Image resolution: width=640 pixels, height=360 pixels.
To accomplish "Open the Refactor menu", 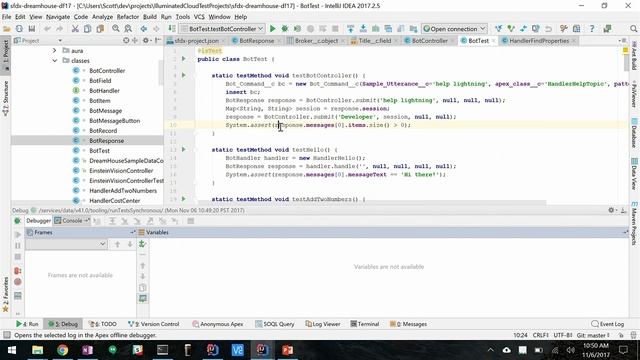I will pyautogui.click(x=128, y=17).
